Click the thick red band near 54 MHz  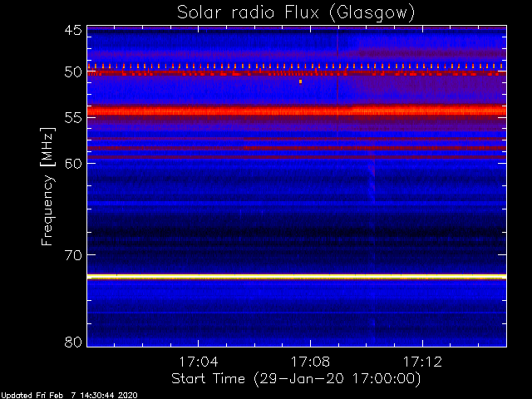pyautogui.click(x=297, y=111)
